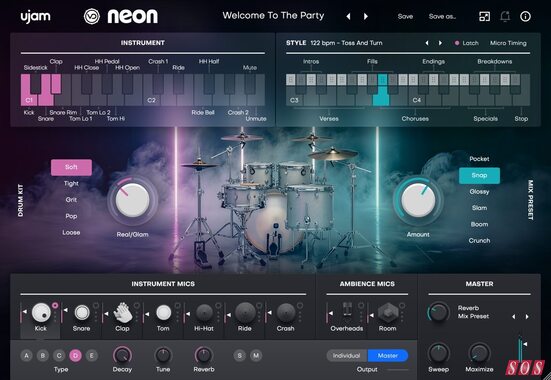Image resolution: width=551 pixels, height=380 pixels.
Task: Select kick Type E
Action: [x=91, y=355]
